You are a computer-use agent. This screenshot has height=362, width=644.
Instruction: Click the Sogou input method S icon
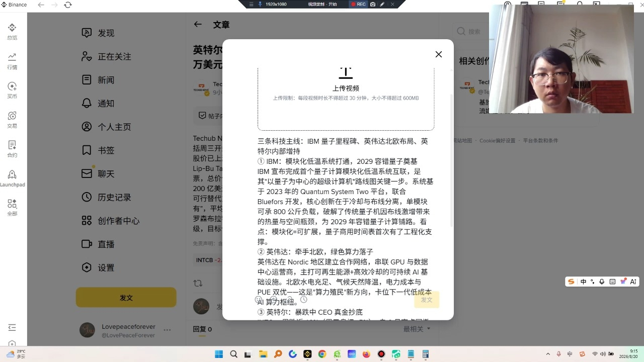pos(571,282)
